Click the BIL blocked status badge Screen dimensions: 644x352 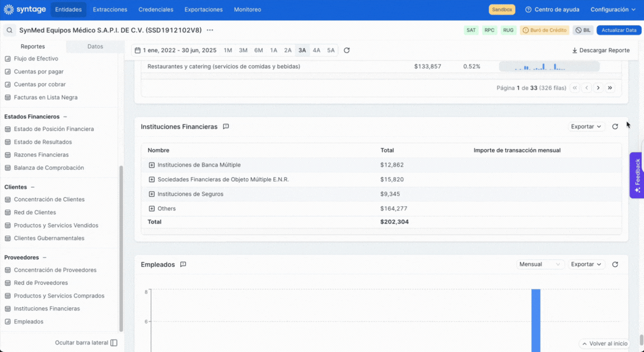click(x=583, y=30)
